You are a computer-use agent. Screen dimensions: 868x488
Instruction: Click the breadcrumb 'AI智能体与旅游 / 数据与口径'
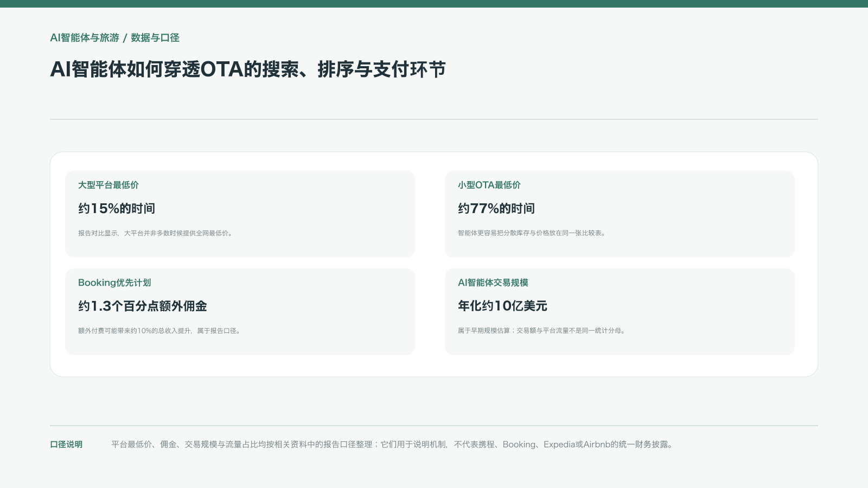pos(114,38)
